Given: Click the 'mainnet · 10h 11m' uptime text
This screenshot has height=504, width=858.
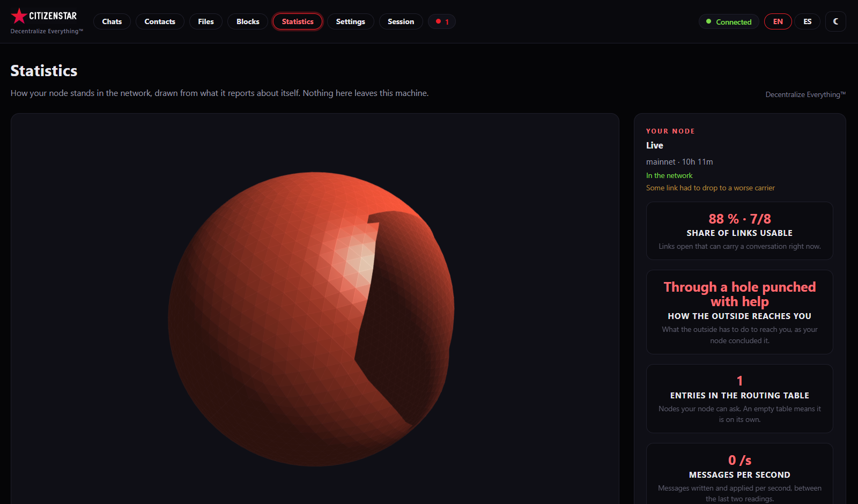Looking at the screenshot, I should click(679, 162).
